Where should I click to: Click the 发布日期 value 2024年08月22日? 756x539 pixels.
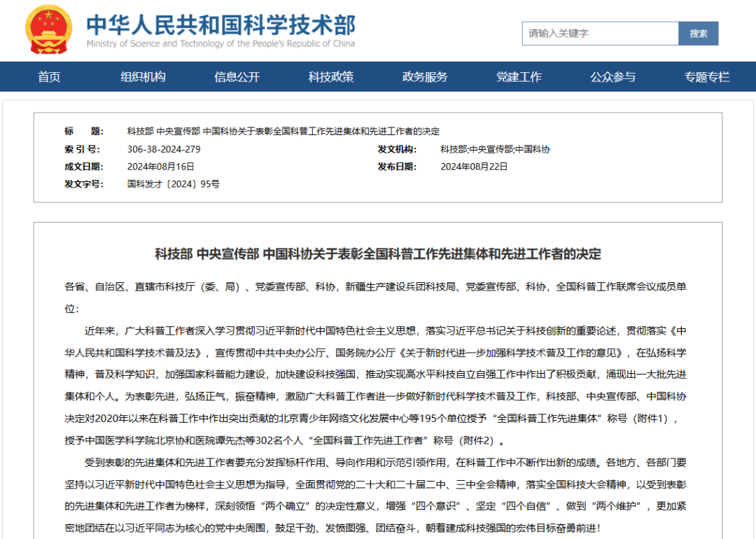474,167
